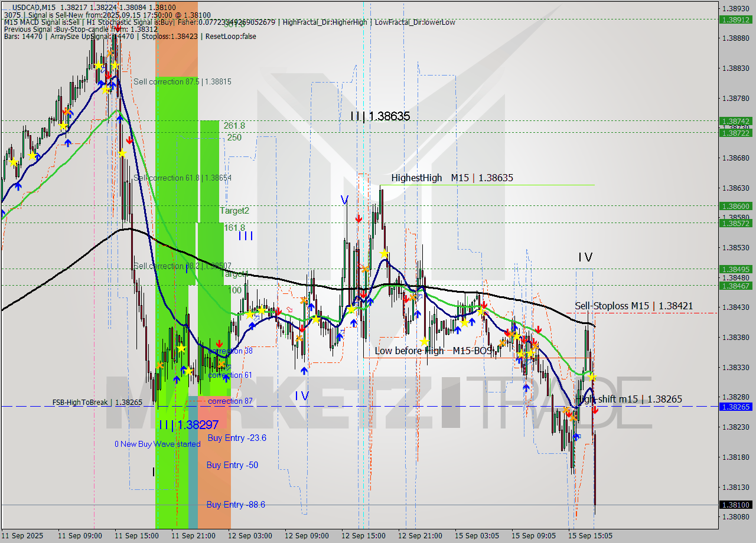Viewport: 756px width, 543px height.
Task: Click the yellow star near the Sell correction 87.5 label
Action: pyautogui.click(x=115, y=66)
